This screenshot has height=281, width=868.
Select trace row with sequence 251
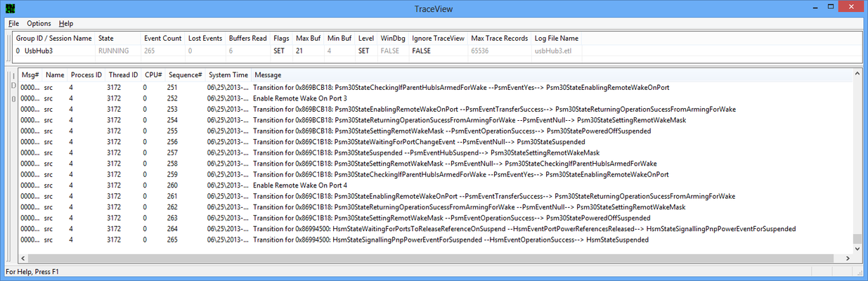(x=435, y=88)
